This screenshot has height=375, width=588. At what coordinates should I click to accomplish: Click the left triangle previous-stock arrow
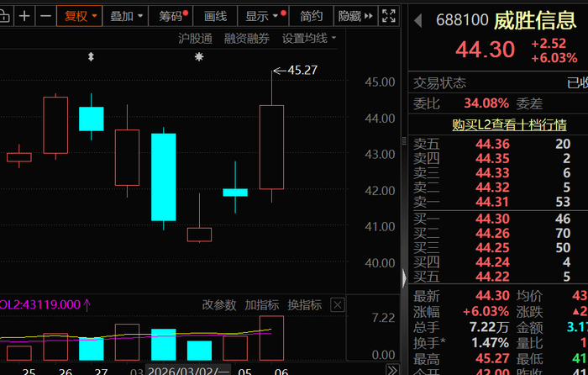tap(417, 21)
